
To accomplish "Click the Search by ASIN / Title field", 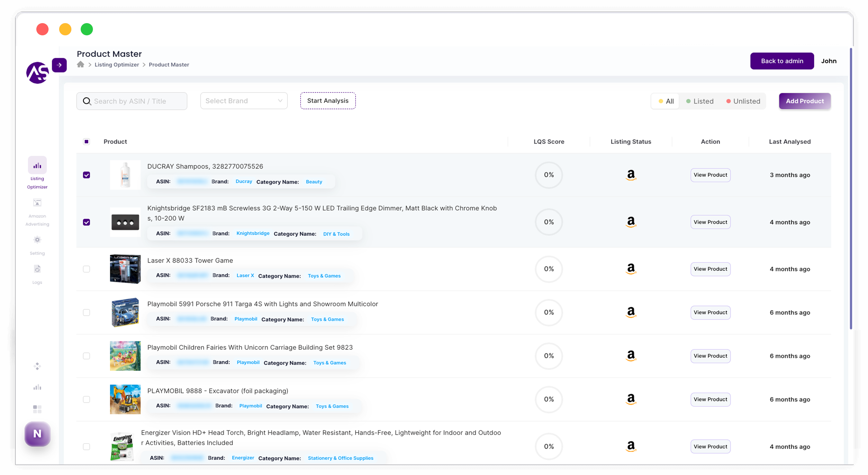I will (x=132, y=101).
